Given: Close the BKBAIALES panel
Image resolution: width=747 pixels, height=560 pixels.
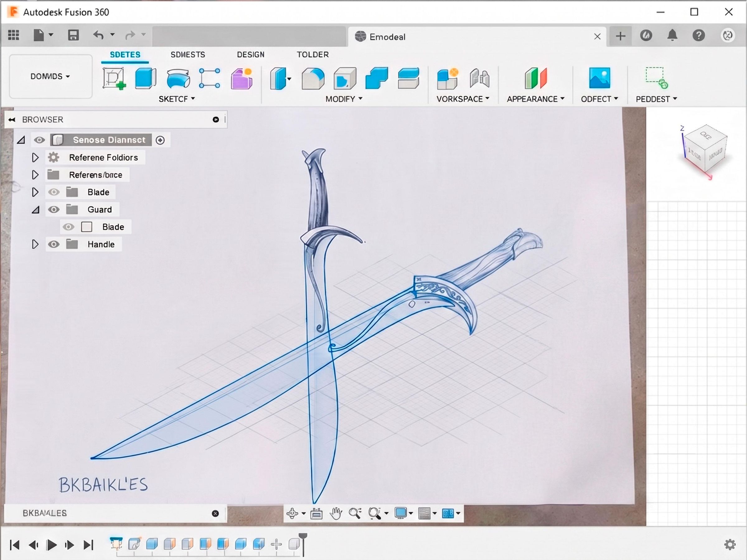Looking at the screenshot, I should 215,513.
